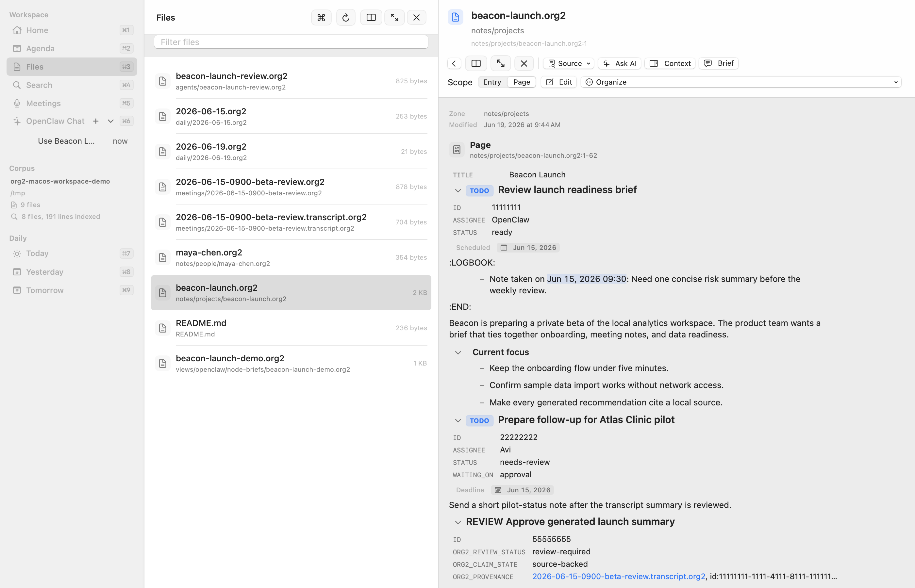Open README.md file
The image size is (915, 588).
(291, 328)
